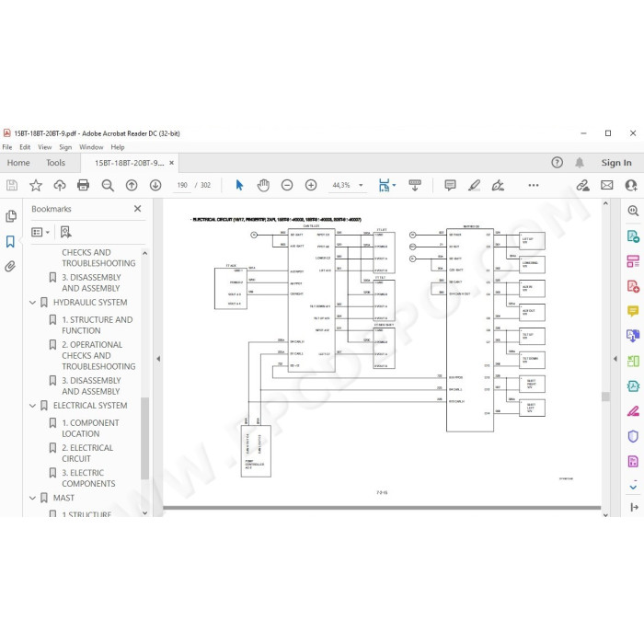Viewport: 644px width, 644px height.
Task: Collapse the right tools pane
Action: pos(615,359)
